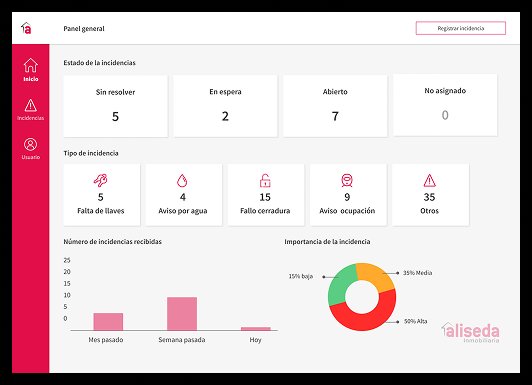Click the keys icon for Falta de llaves
The width and height of the screenshot is (532, 385).
click(100, 180)
